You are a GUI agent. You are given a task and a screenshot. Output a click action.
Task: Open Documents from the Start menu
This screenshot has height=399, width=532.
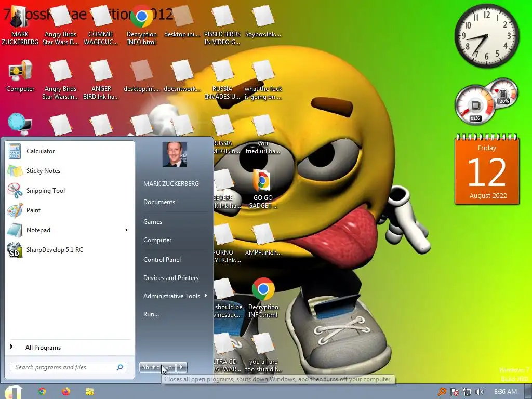[x=159, y=202]
